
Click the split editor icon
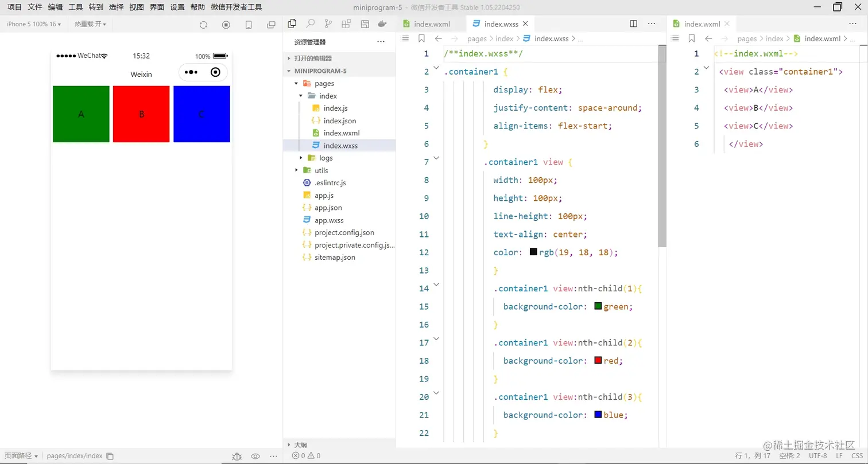pos(633,24)
